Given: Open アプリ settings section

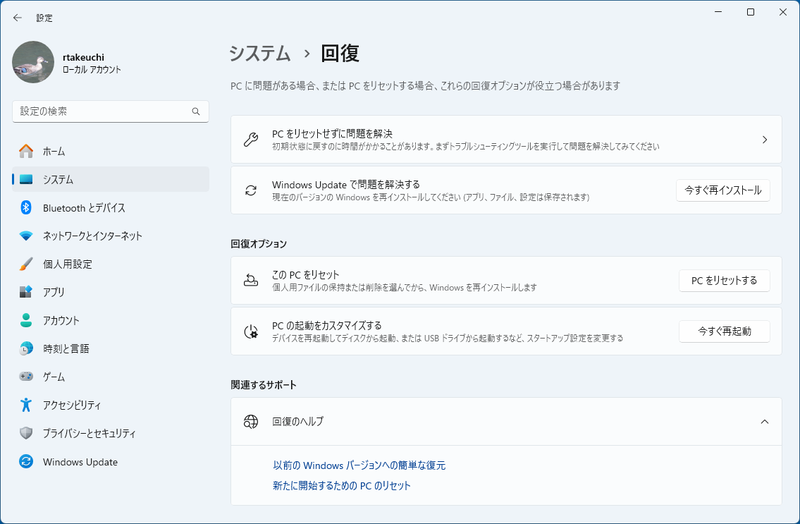Looking at the screenshot, I should pos(111,292).
